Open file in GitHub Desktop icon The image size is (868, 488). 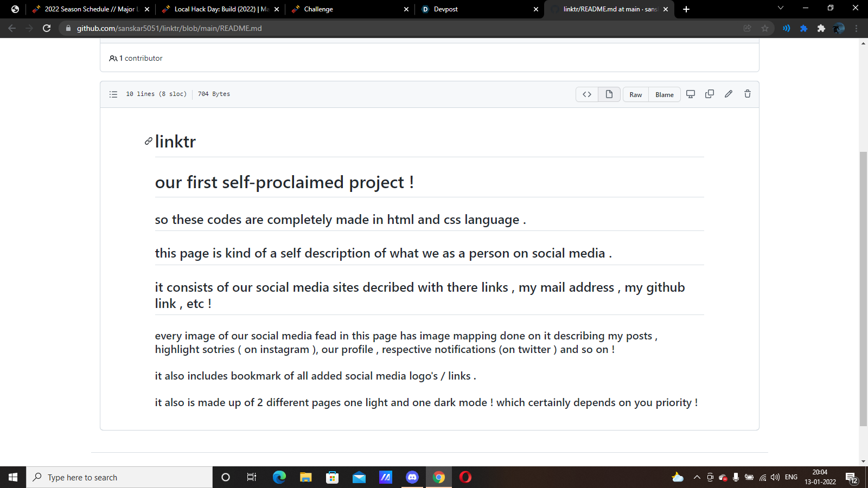tap(691, 94)
